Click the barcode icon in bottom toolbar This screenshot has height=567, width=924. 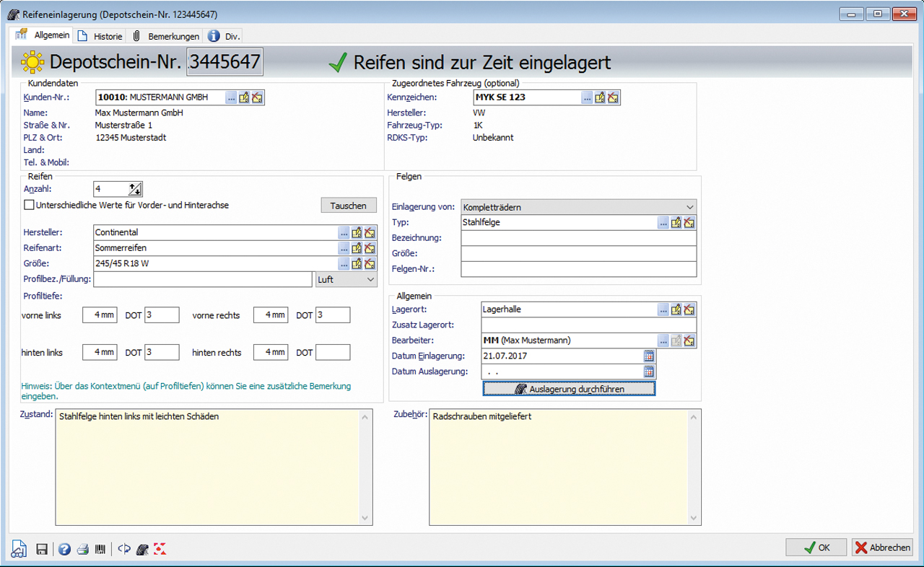click(101, 549)
